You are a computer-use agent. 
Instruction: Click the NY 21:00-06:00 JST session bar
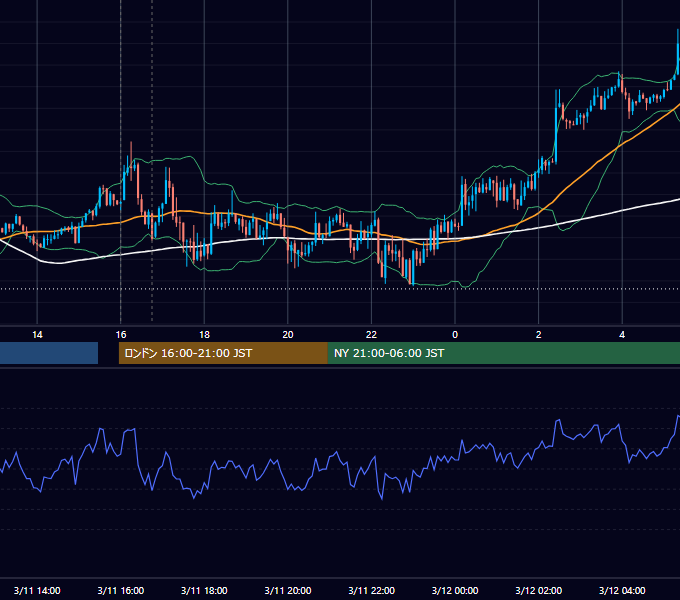(x=503, y=353)
